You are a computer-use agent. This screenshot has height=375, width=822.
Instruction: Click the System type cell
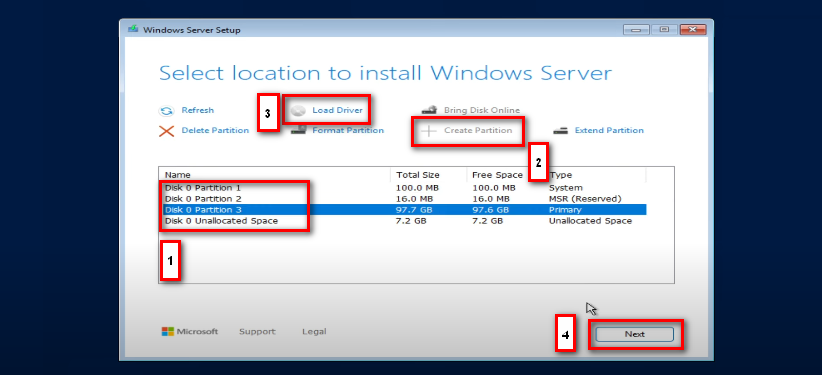(565, 187)
